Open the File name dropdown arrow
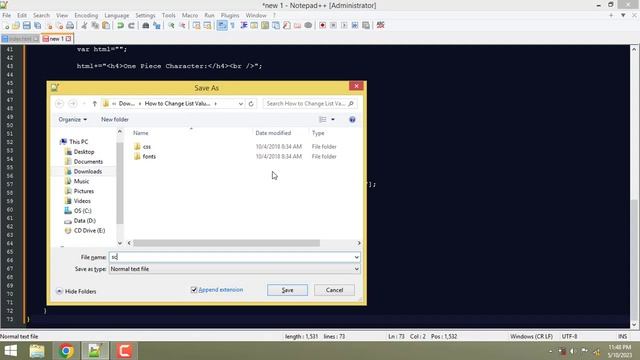Viewport: 640px width, 360px height. click(x=356, y=257)
